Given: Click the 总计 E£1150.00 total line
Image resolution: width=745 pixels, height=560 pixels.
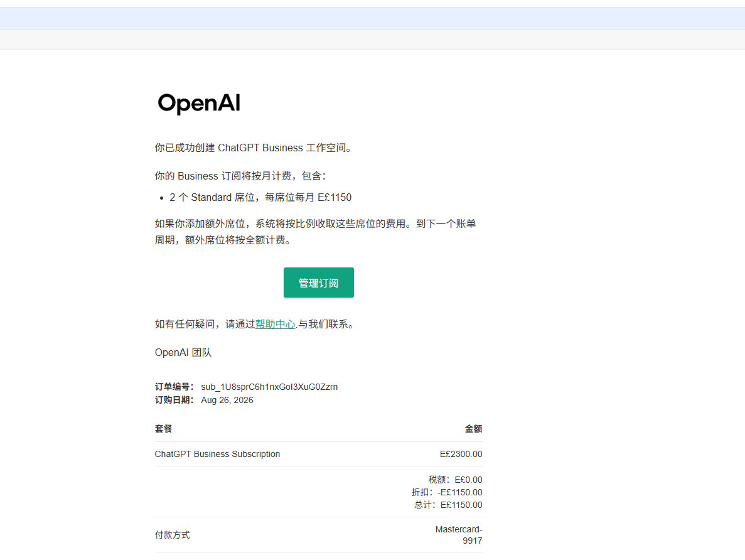Looking at the screenshot, I should pyautogui.click(x=448, y=505).
